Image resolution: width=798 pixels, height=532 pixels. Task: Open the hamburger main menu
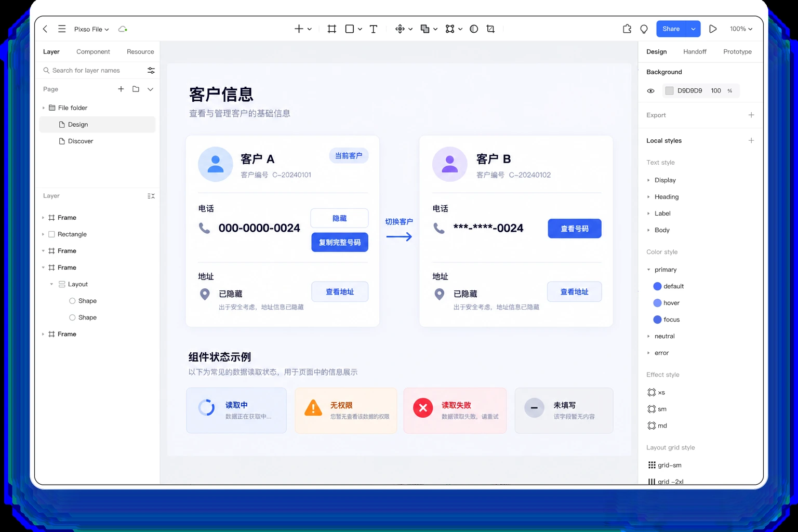tap(62, 29)
